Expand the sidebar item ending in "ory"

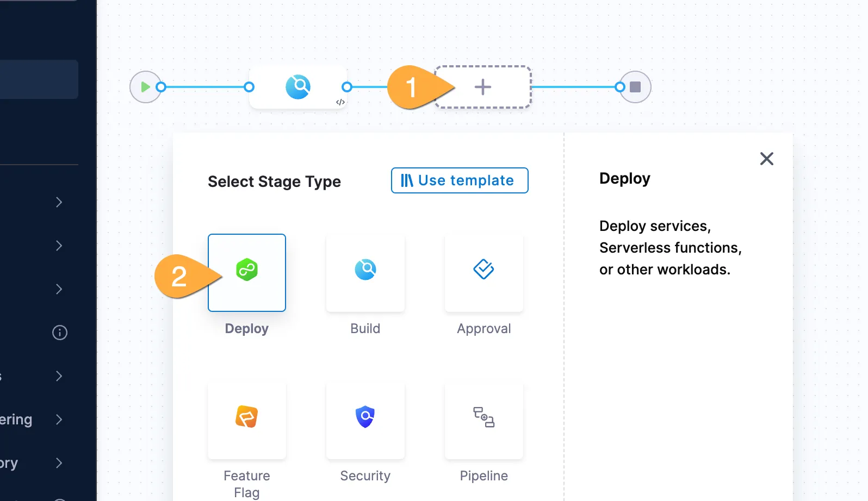pyautogui.click(x=59, y=463)
